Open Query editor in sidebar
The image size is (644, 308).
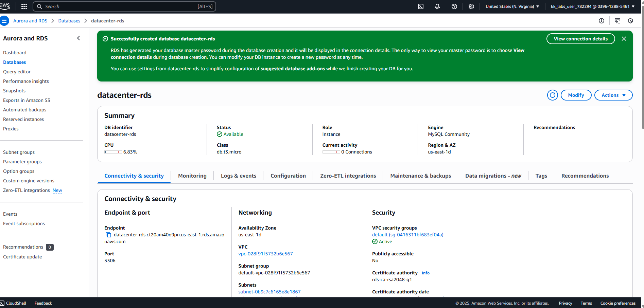pos(17,72)
